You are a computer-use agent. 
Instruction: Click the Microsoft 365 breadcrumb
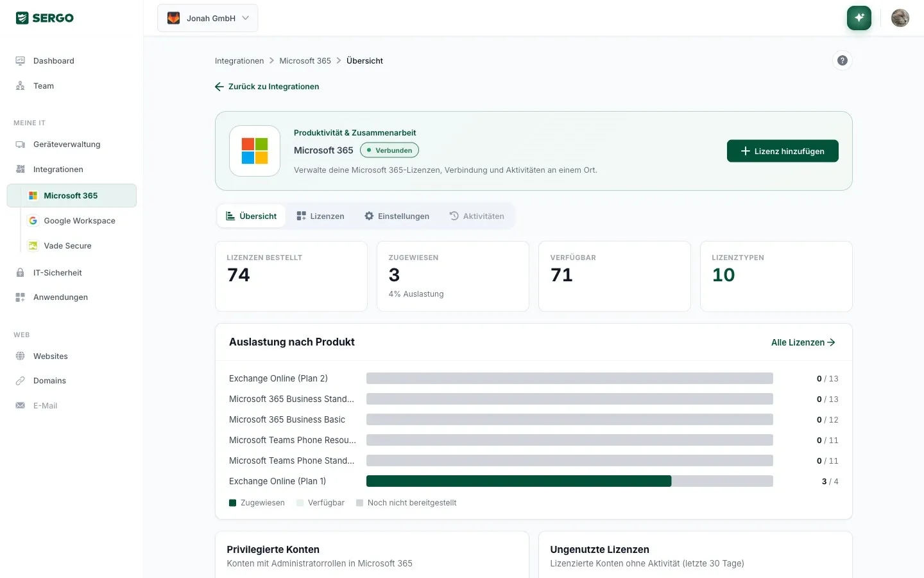point(305,61)
